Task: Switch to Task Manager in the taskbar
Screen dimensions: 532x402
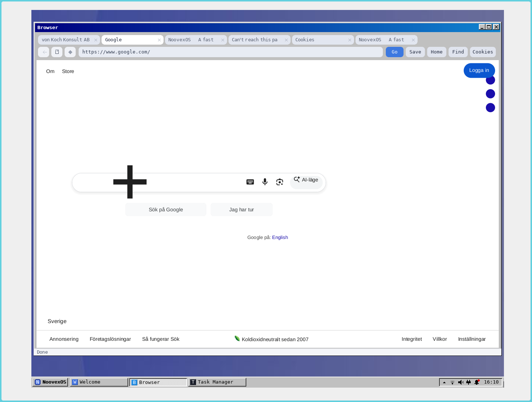Action: pyautogui.click(x=217, y=382)
